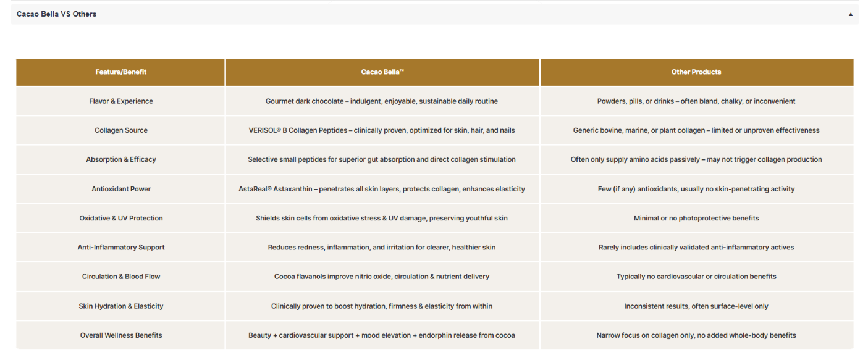Select the Gourmet dark chocolate description cell
The width and height of the screenshot is (868, 360).
click(382, 101)
